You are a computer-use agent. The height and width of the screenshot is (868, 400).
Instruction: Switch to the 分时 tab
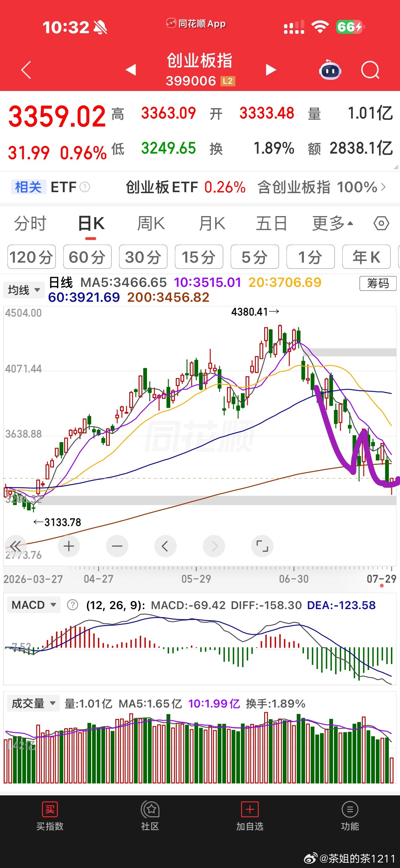click(x=30, y=224)
